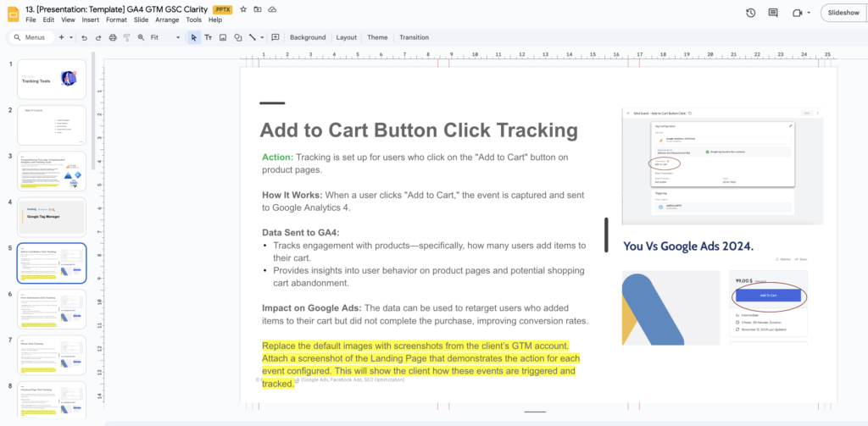Viewport: 868px width, 426px height.
Task: Expand the Fit zoom dropdown
Action: (177, 37)
